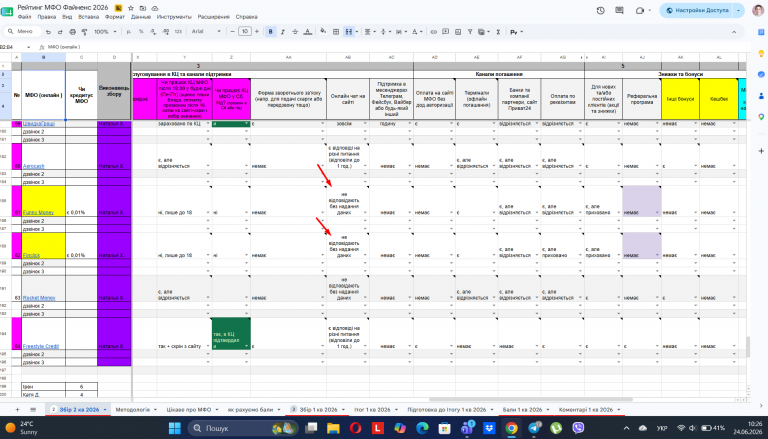
Task: Open share button dropdown arrow
Action: coord(739,10)
